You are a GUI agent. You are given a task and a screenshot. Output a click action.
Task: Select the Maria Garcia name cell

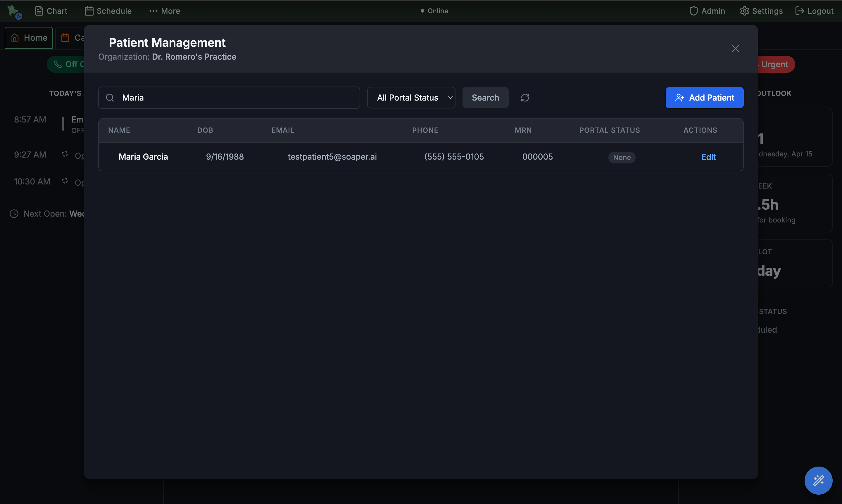tap(143, 157)
